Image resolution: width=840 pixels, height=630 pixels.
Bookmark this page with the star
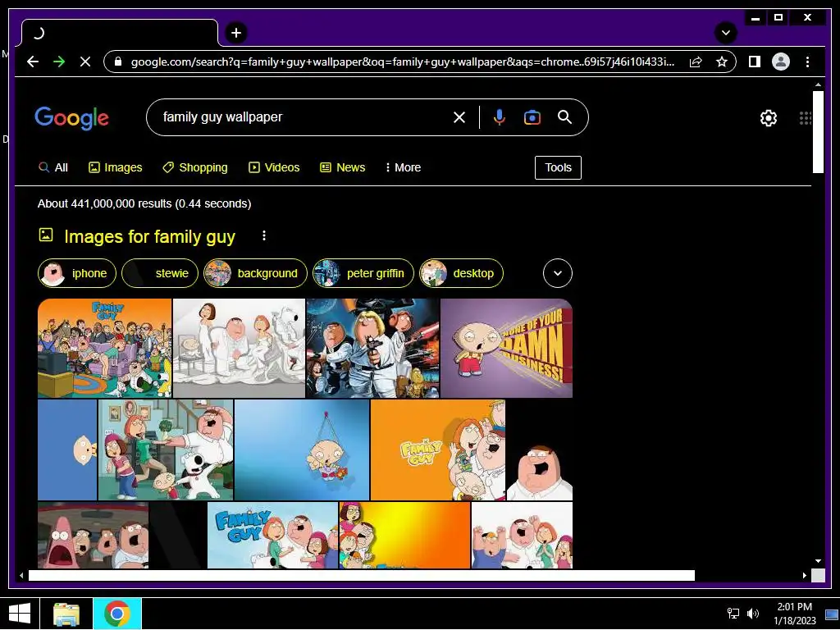[x=722, y=62]
